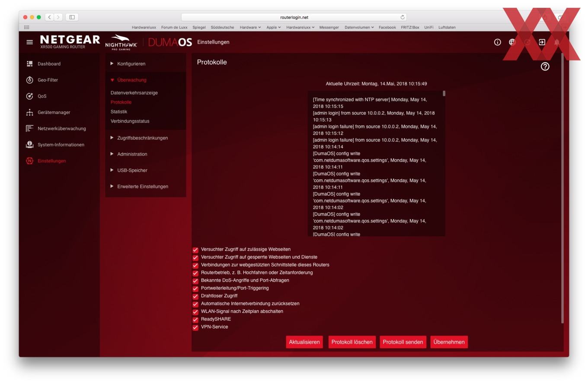Image resolution: width=588 pixels, height=384 pixels.
Task: Open the Süddeutsche bookmark
Action: pos(222,27)
